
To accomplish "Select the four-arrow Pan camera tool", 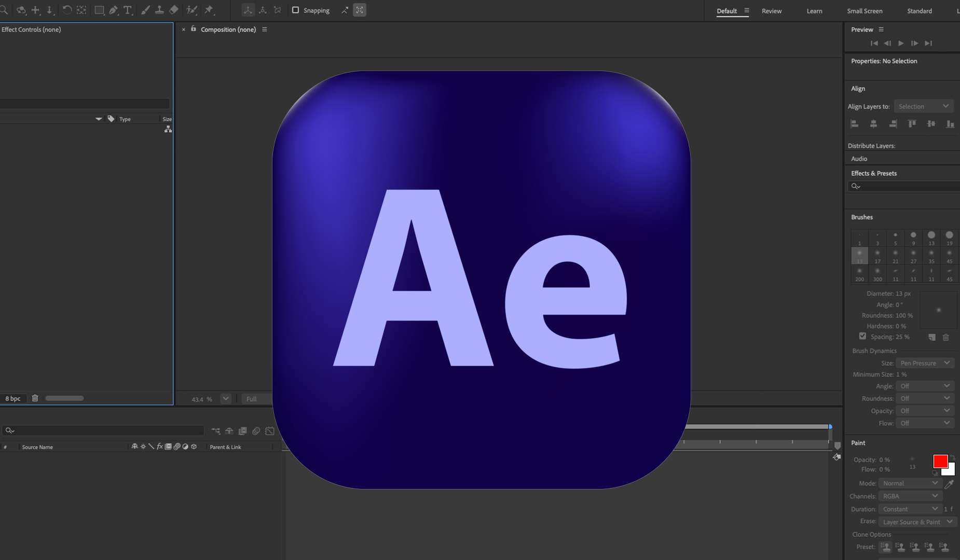I will click(x=35, y=10).
